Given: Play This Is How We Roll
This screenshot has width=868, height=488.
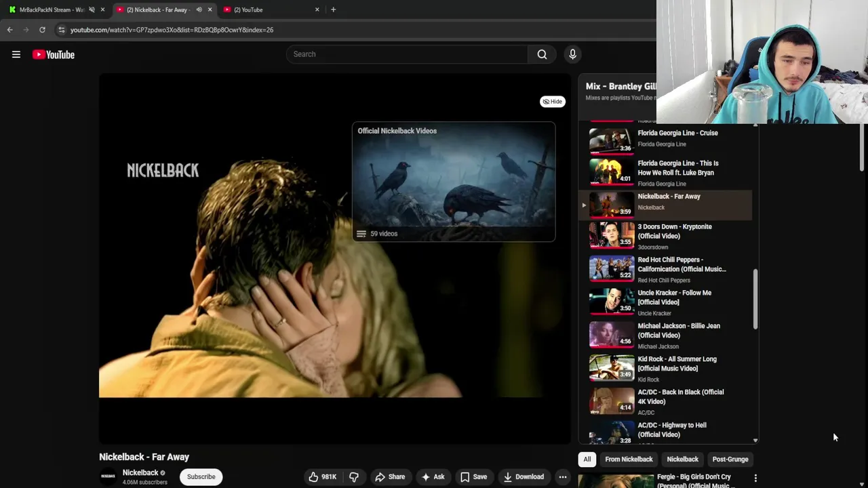Looking at the screenshot, I should [x=666, y=173].
